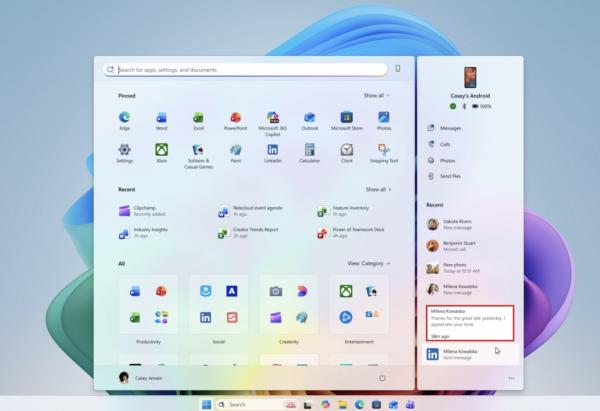Open the Entertainment category folder label

coord(359,342)
